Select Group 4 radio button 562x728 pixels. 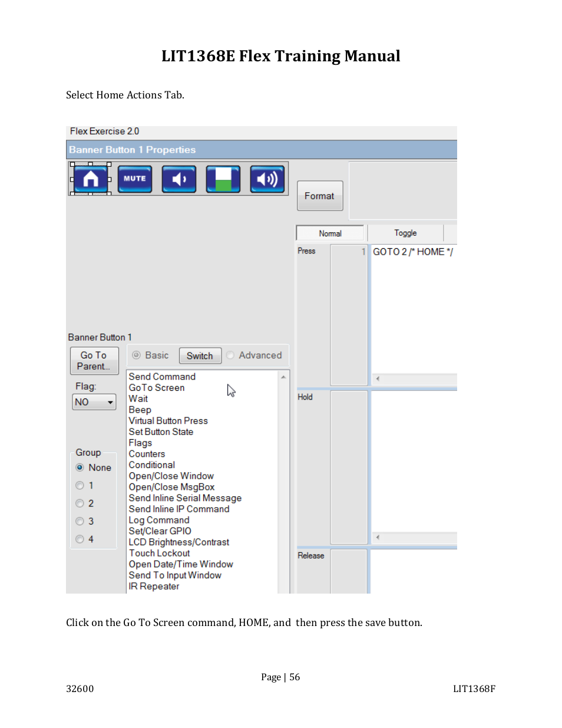pyautogui.click(x=80, y=539)
